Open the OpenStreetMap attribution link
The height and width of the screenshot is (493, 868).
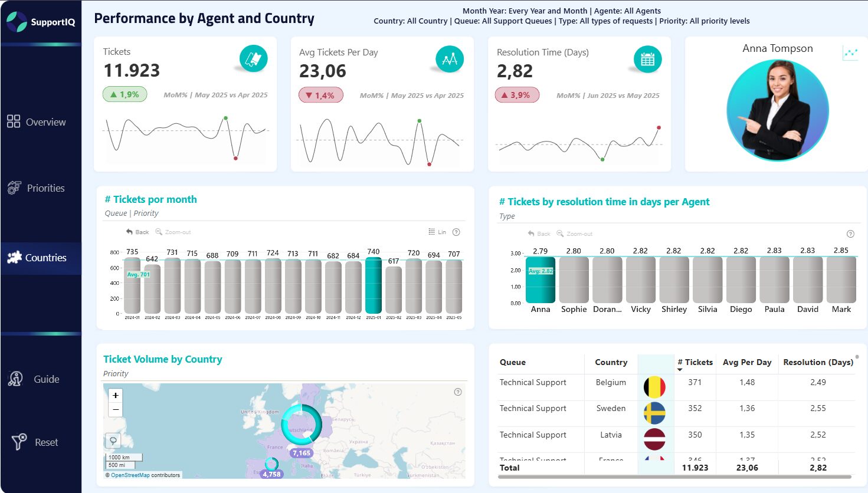130,475
